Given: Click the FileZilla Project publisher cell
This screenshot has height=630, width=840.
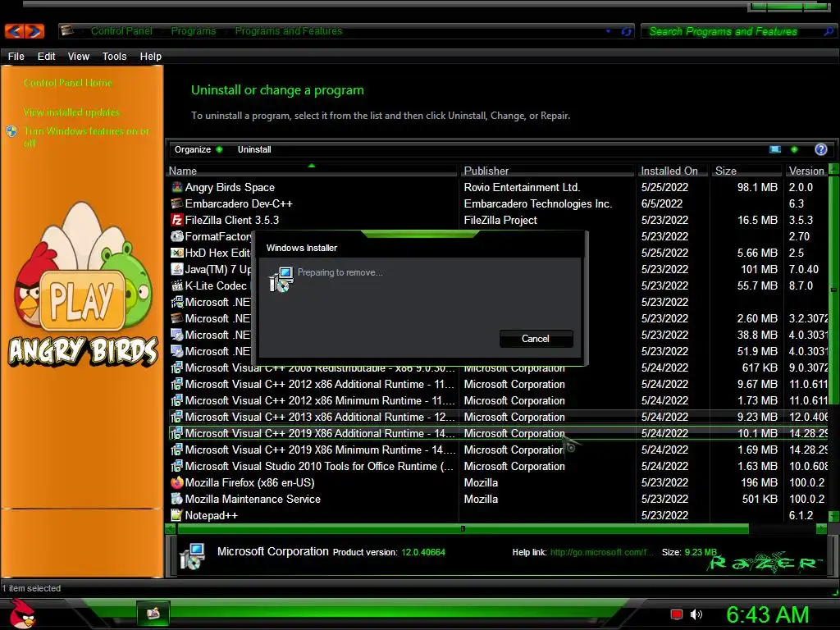Looking at the screenshot, I should tap(500, 220).
